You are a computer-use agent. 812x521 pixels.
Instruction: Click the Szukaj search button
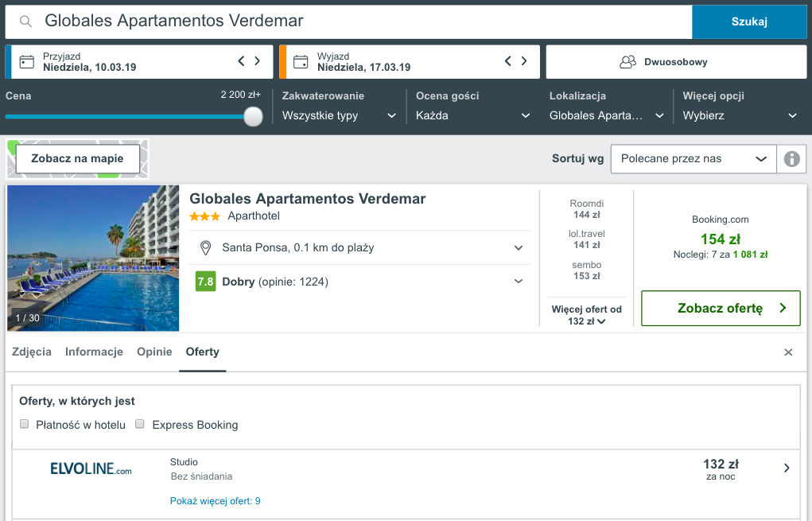(749, 21)
